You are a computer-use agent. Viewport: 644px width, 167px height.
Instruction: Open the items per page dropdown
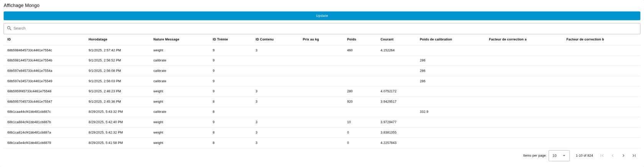pyautogui.click(x=559, y=156)
